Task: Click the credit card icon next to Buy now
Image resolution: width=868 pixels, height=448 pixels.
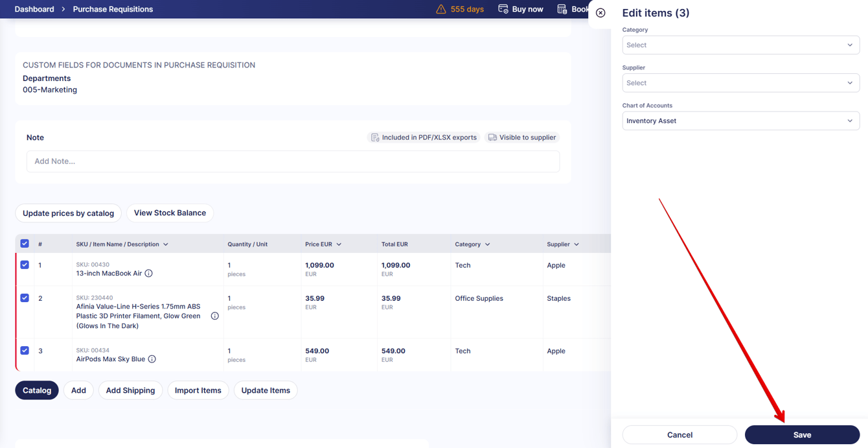Action: [502, 8]
